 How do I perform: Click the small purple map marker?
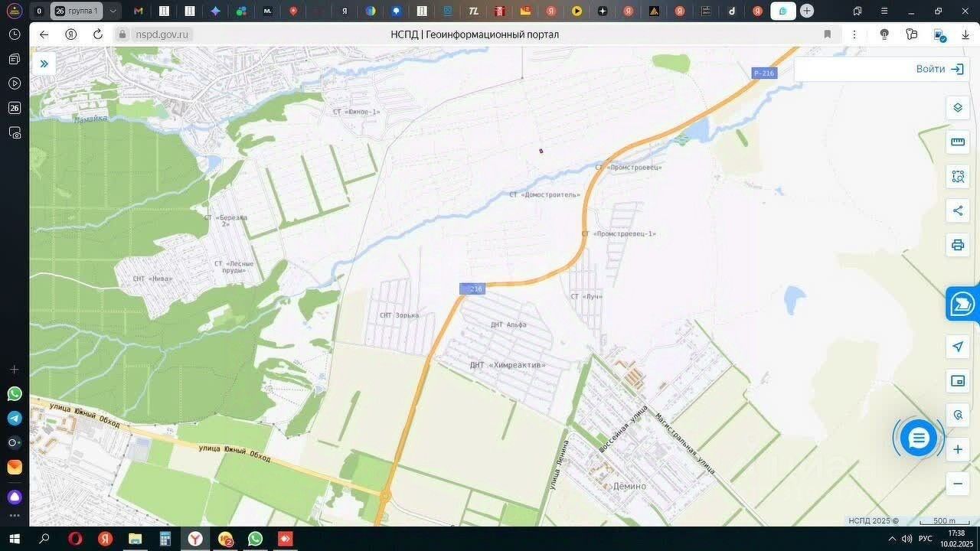click(x=541, y=151)
